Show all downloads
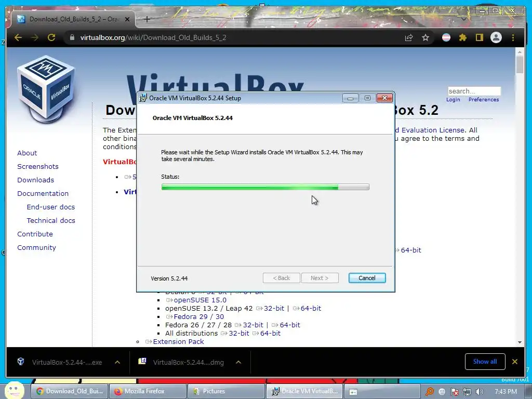The height and width of the screenshot is (399, 532). [485, 362]
